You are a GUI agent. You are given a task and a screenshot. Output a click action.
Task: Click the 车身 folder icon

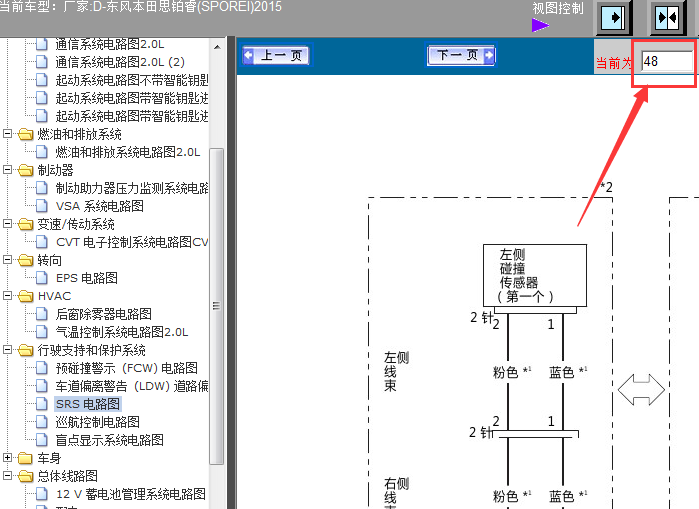(x=26, y=458)
